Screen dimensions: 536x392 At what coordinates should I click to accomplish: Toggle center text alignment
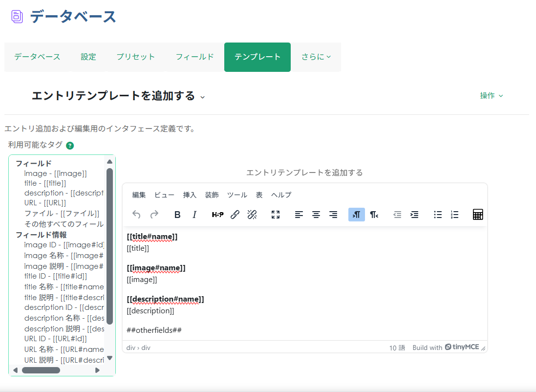coord(316,215)
